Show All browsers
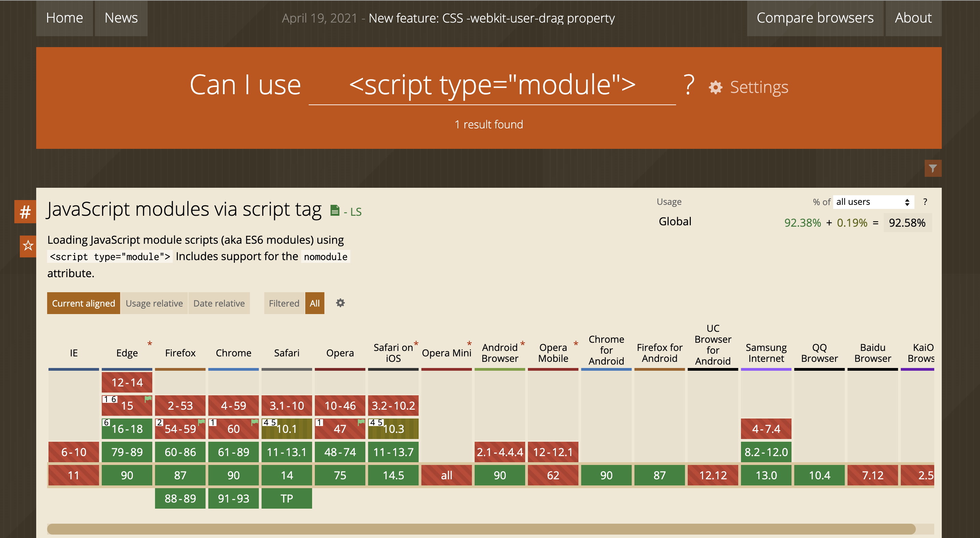The width and height of the screenshot is (980, 538). pyautogui.click(x=314, y=303)
